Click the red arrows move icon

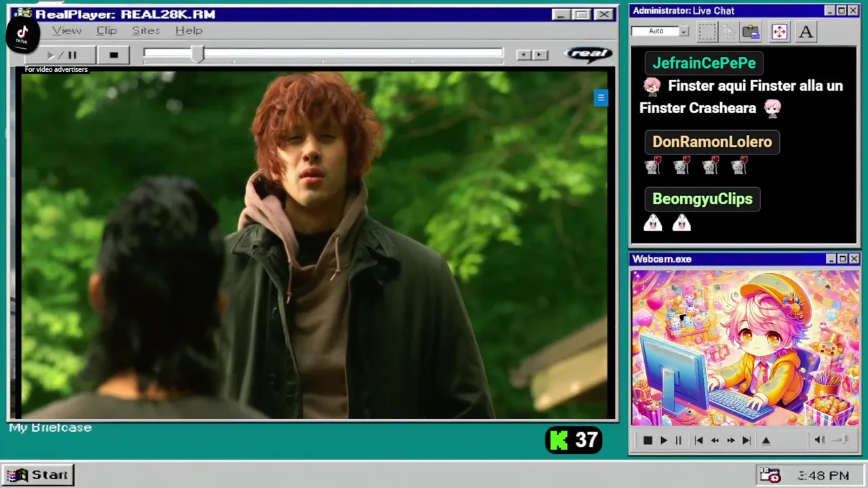pos(779,31)
